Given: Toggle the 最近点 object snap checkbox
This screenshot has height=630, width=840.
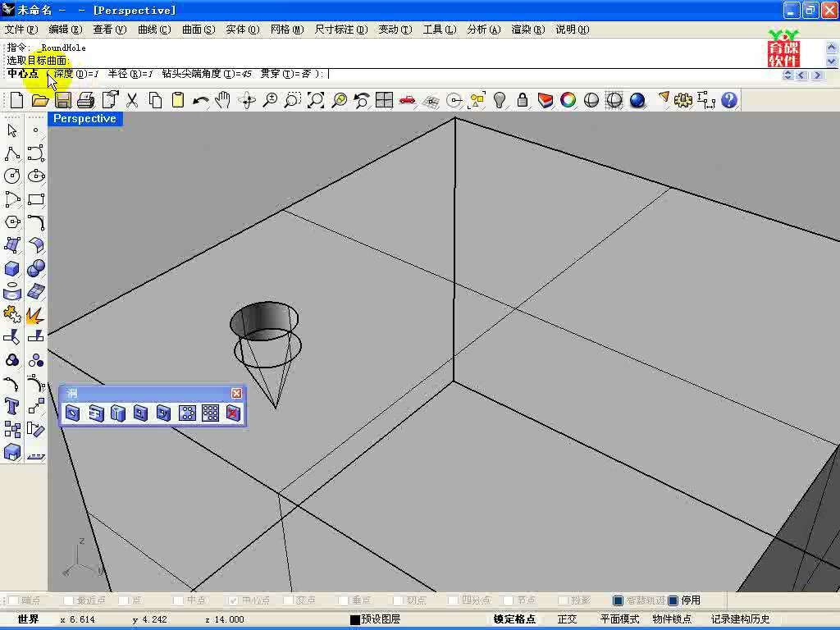Looking at the screenshot, I should point(69,600).
